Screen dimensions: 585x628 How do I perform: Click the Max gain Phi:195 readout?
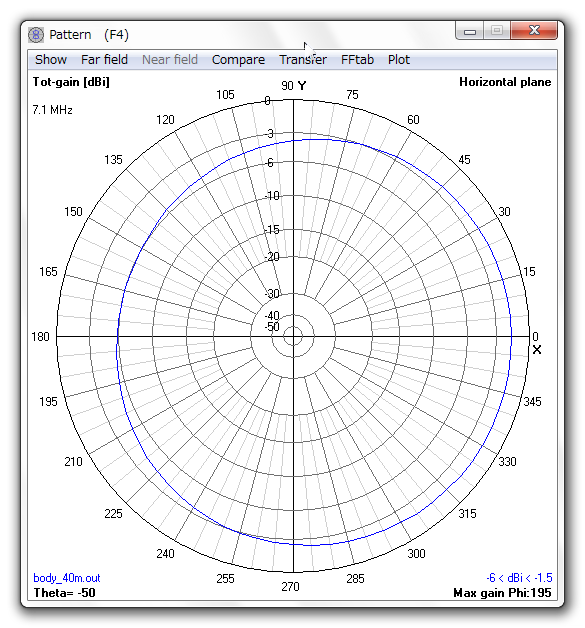point(502,593)
